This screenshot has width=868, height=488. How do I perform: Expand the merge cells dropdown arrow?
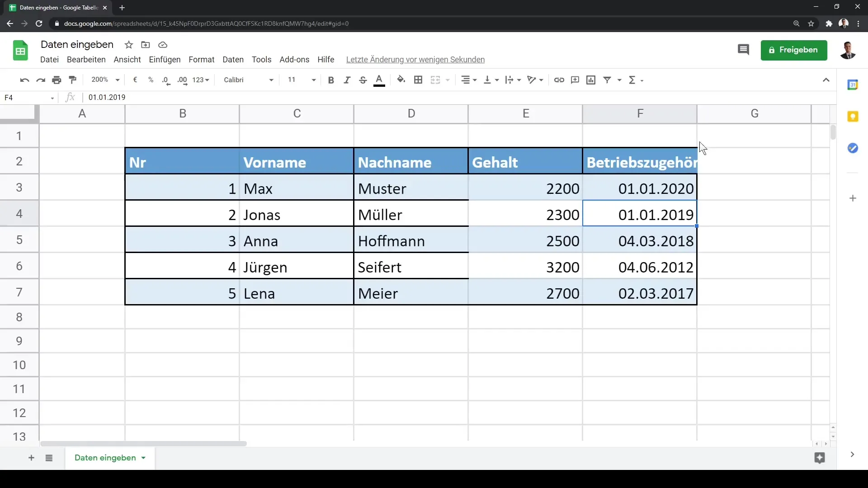pos(448,80)
